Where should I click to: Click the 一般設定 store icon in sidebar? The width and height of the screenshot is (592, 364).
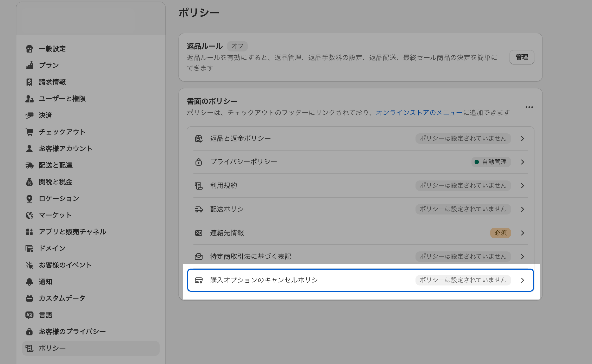(29, 49)
